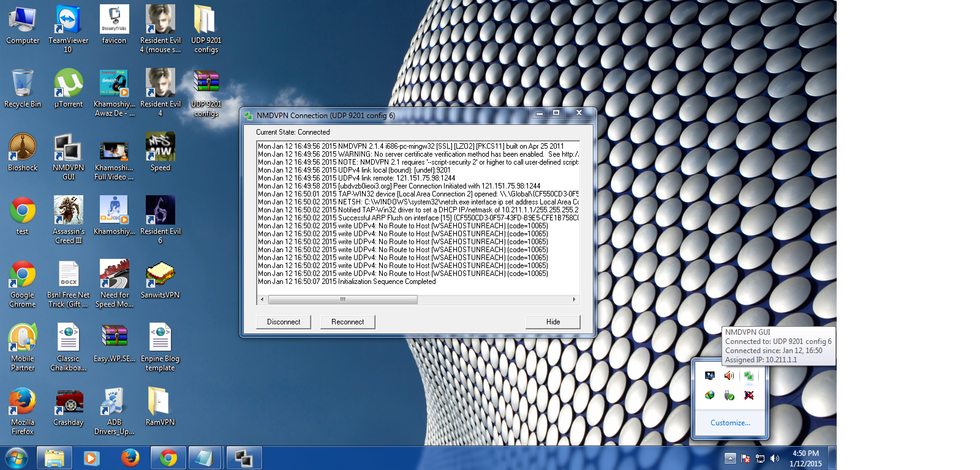Open the clock showing 4:50 PM
This screenshot has height=470, width=980.
pyautogui.click(x=805, y=458)
